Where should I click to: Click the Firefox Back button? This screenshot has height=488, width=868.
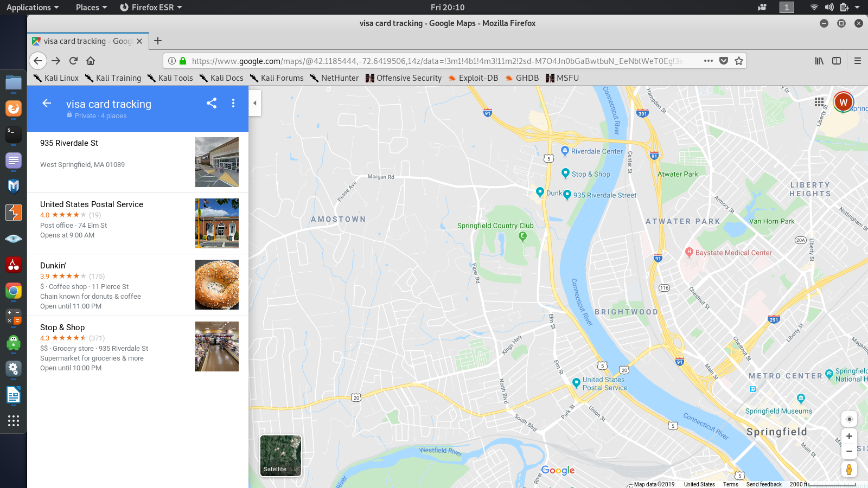37,61
